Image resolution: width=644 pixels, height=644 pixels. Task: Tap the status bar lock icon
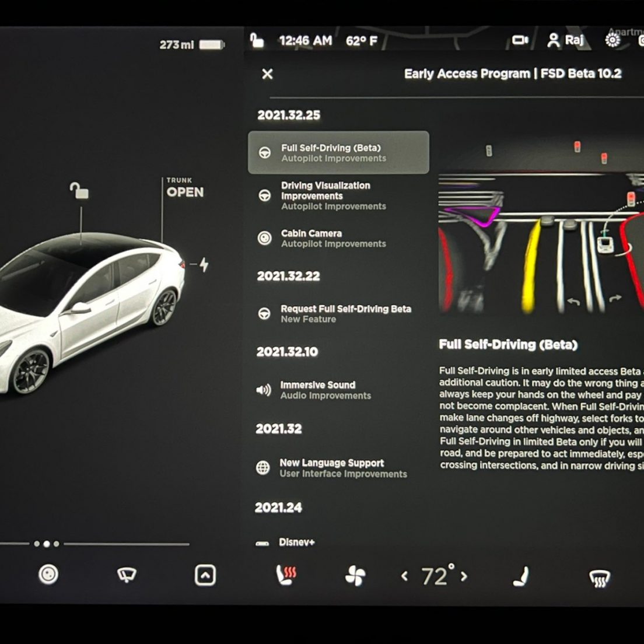pyautogui.click(x=257, y=40)
